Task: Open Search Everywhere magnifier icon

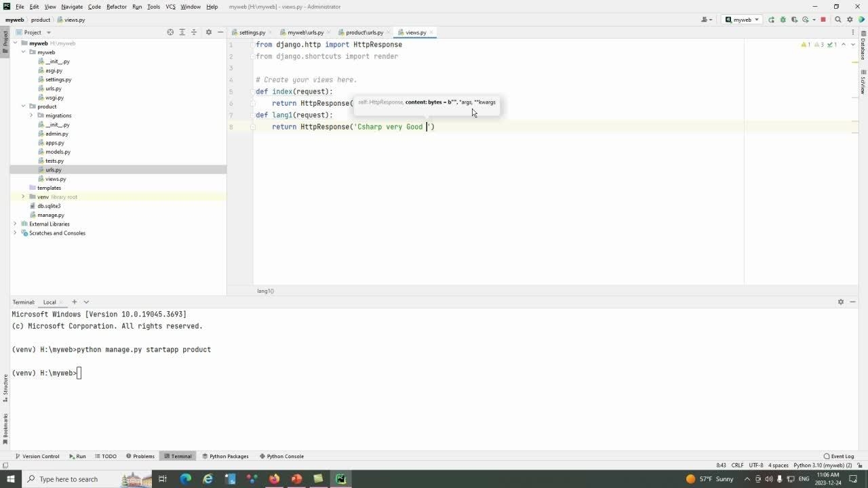Action: pyautogui.click(x=837, y=20)
